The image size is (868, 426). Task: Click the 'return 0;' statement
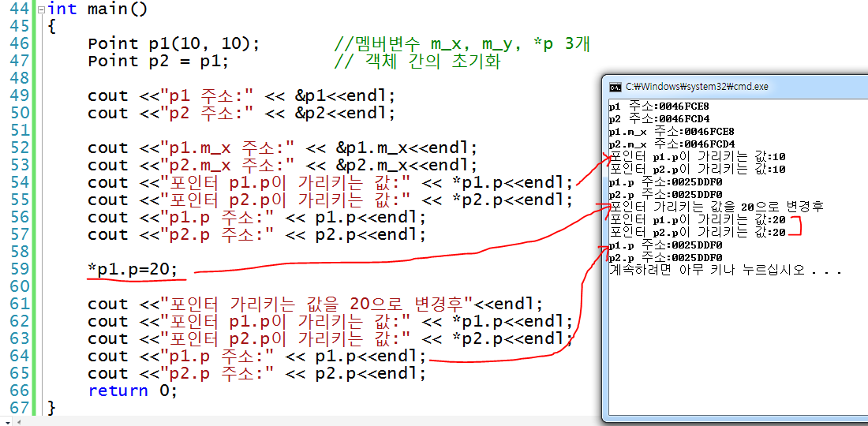point(133,390)
